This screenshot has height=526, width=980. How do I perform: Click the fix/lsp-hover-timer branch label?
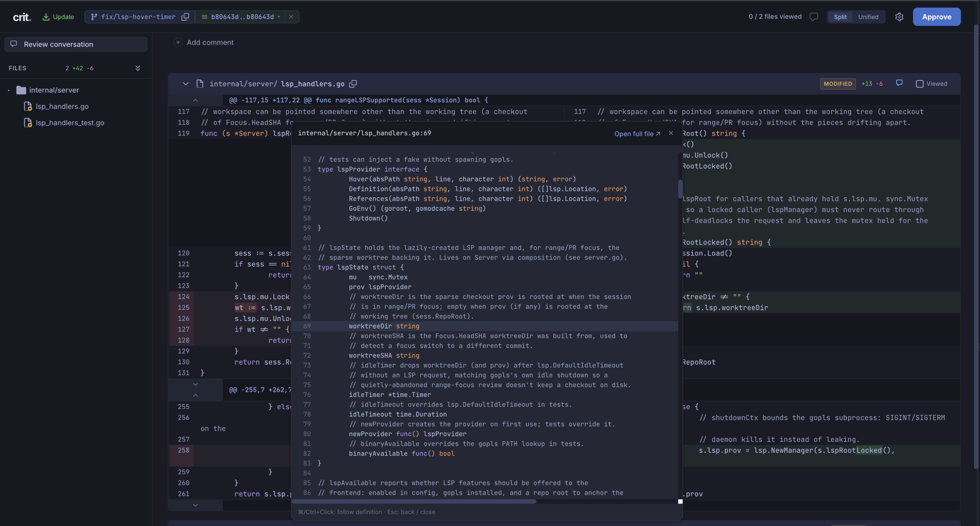[138, 17]
